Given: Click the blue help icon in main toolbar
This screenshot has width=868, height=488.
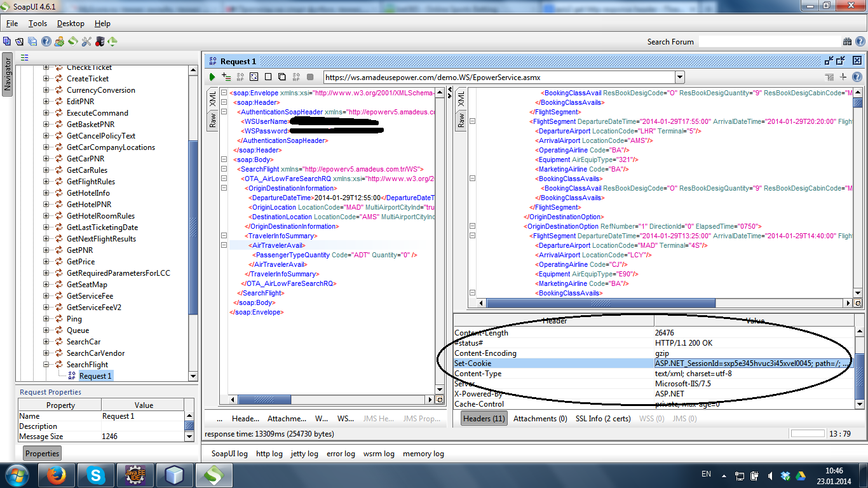Looking at the screenshot, I should tap(46, 41).
